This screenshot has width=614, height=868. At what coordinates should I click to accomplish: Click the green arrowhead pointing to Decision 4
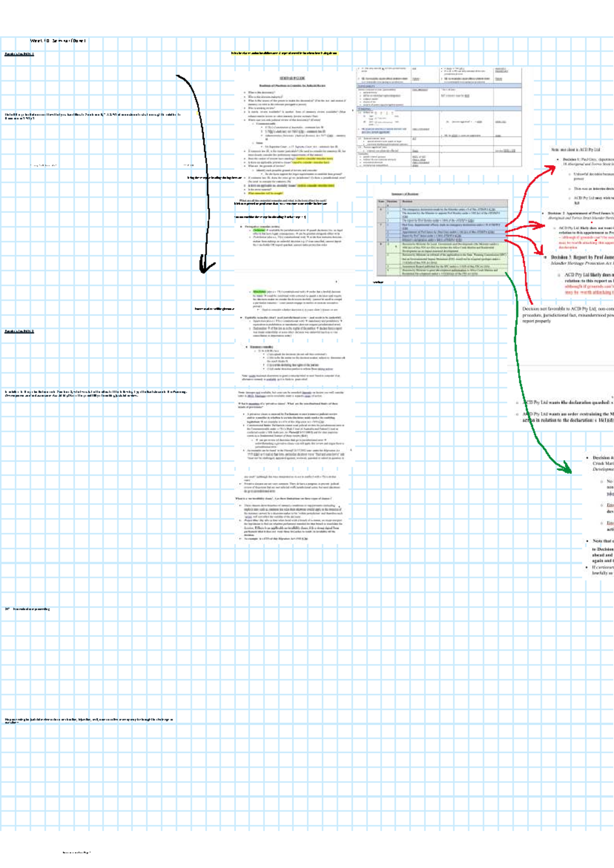(x=565, y=466)
